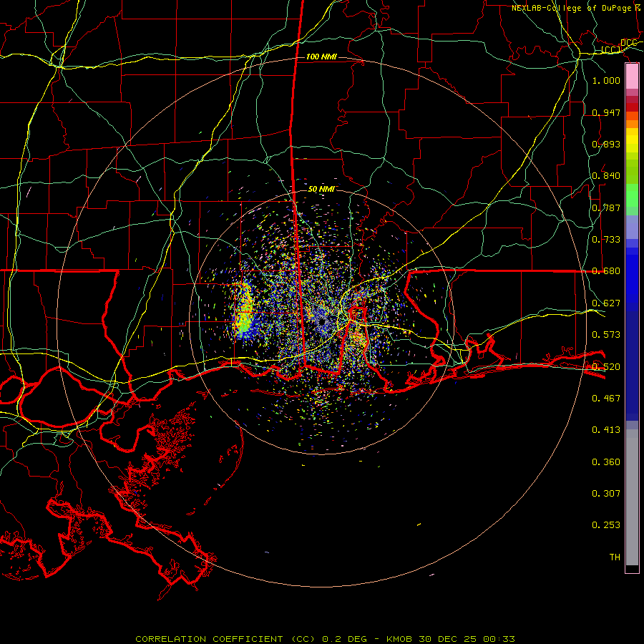Click the yellow-green echo cluster west of the radar
644x644 pixels.
245,309
